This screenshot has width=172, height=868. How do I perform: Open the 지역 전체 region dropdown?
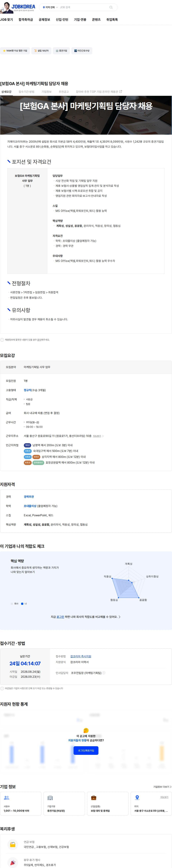pyautogui.click(x=50, y=7)
